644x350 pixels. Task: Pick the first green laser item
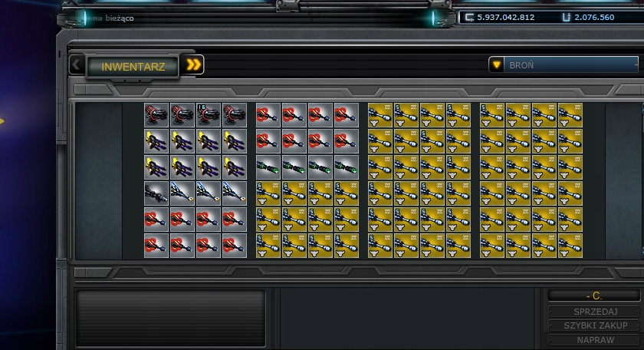pos(268,167)
